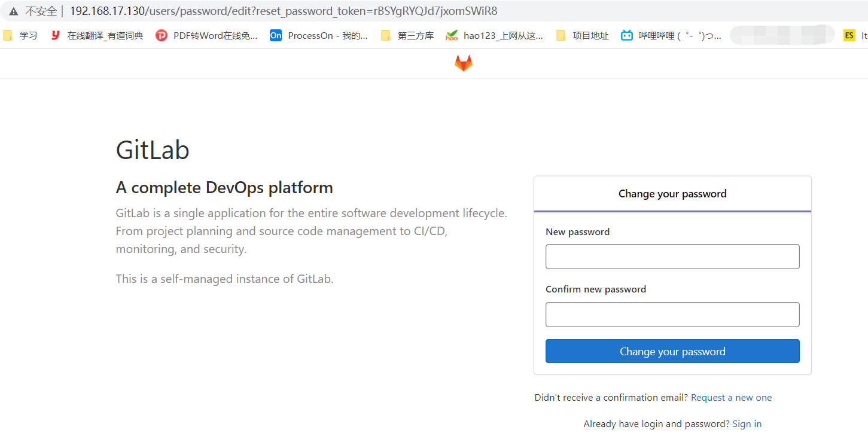Focus the Confirm new password field
The height and width of the screenshot is (436, 868).
(x=672, y=315)
